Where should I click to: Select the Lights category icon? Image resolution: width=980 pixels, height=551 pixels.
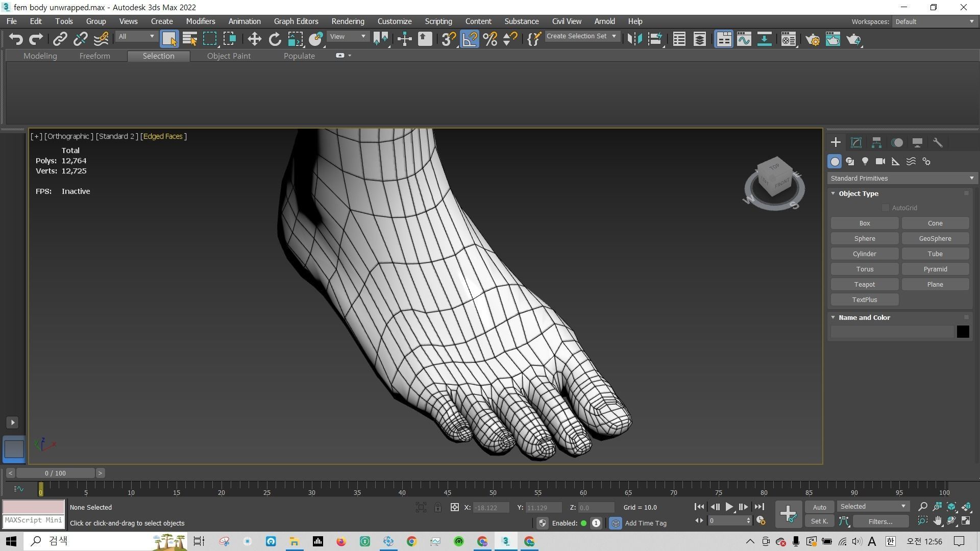pos(865,161)
